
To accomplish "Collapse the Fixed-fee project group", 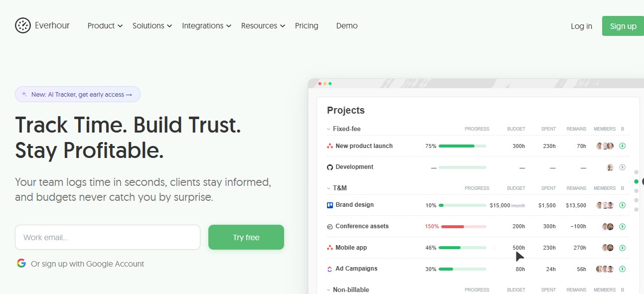I will [328, 129].
